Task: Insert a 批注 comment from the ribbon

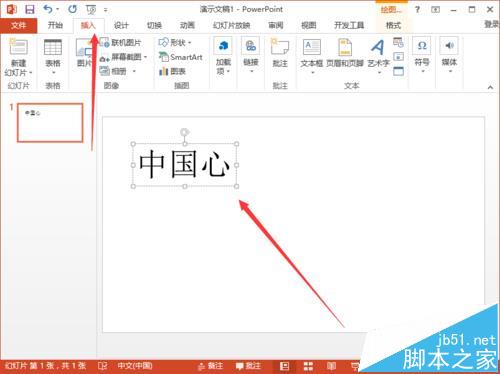Action: [x=280, y=53]
